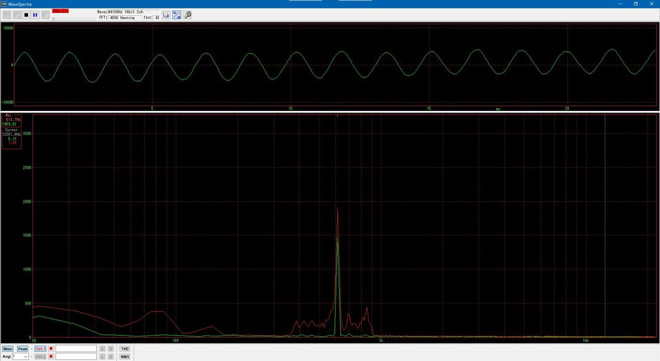The width and height of the screenshot is (660, 361).
Task: Click the position slider under red indicator
Action: pos(73,19)
